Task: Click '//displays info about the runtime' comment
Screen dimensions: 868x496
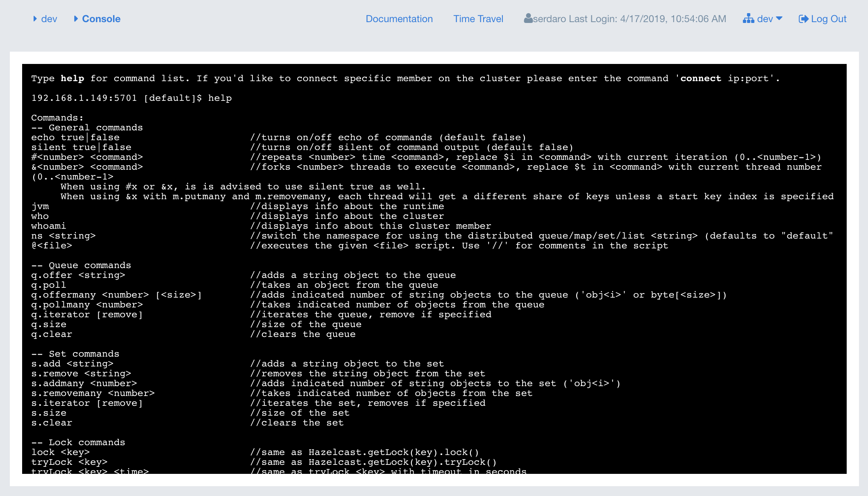Action: (x=347, y=206)
